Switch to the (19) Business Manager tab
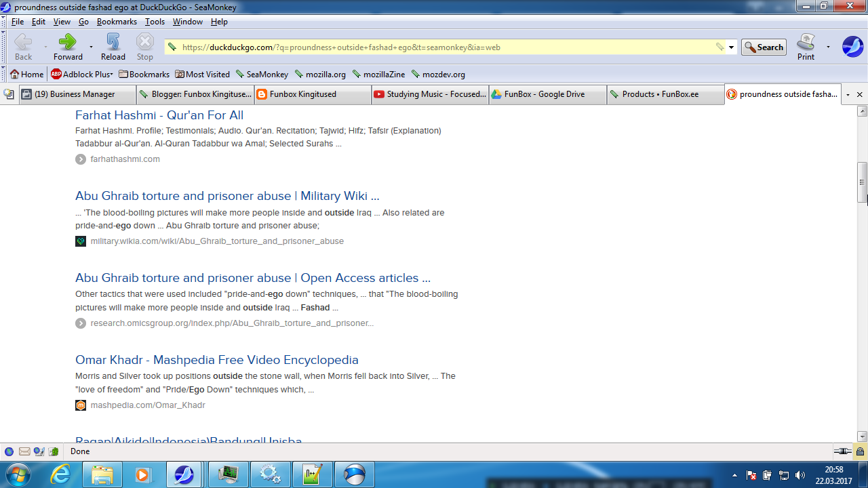This screenshot has height=488, width=868. [x=76, y=95]
